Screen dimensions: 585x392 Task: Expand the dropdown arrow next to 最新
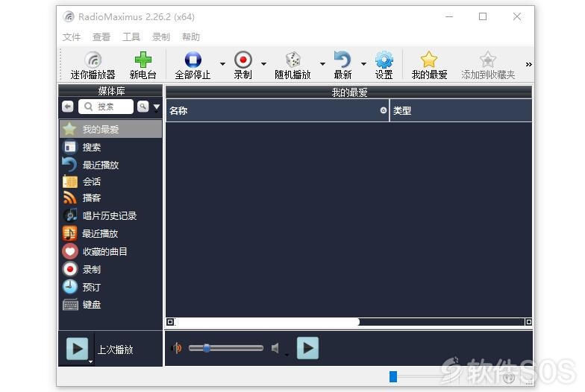(x=363, y=64)
